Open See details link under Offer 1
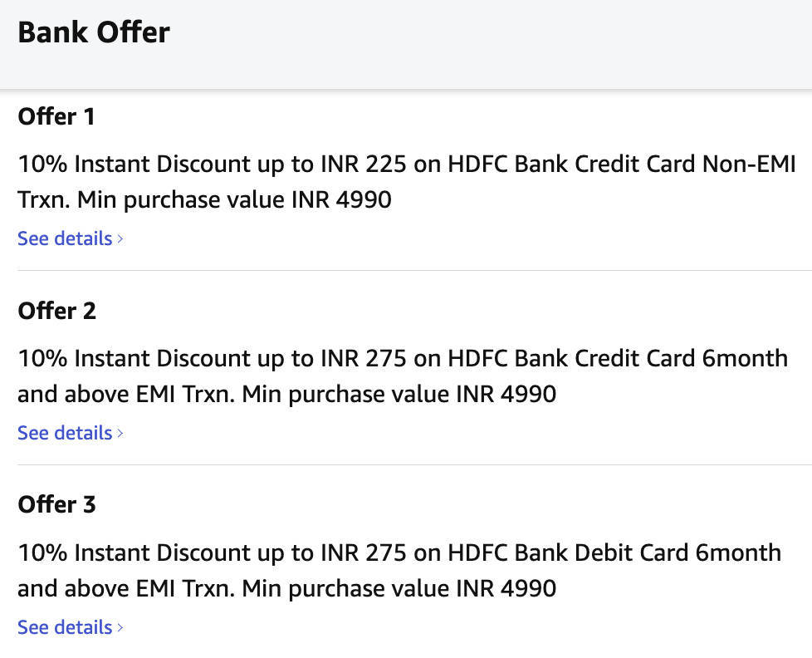Image resolution: width=812 pixels, height=658 pixels. [x=65, y=238]
